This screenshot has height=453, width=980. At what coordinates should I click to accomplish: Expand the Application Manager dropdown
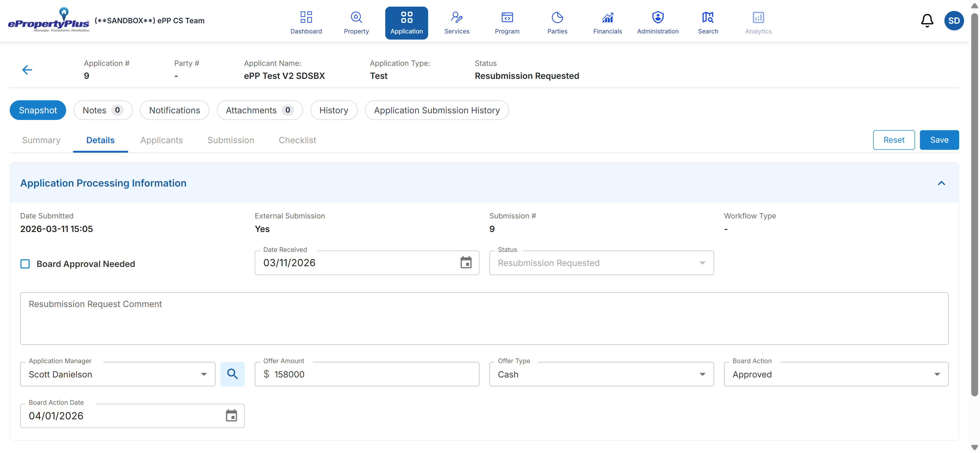[204, 374]
